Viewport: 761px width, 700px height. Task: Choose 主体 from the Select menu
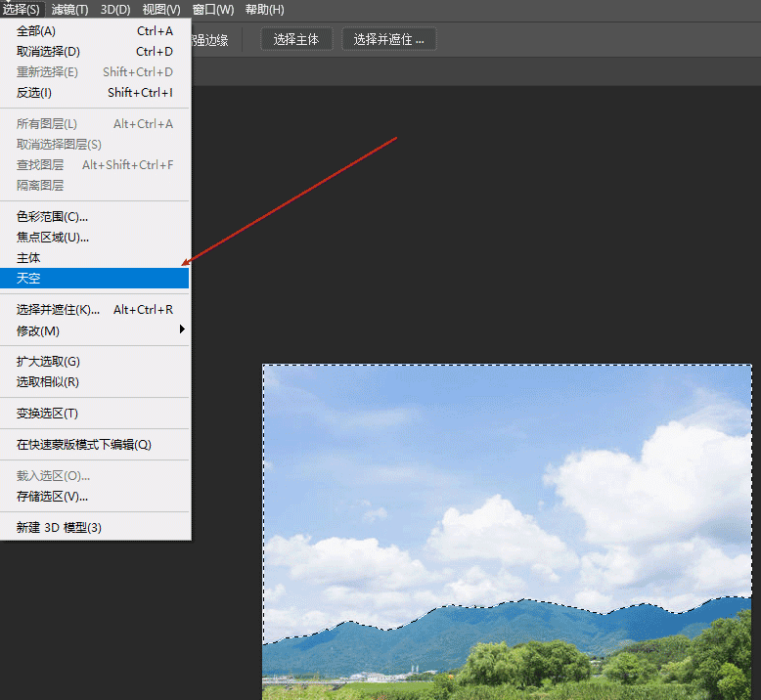point(28,258)
